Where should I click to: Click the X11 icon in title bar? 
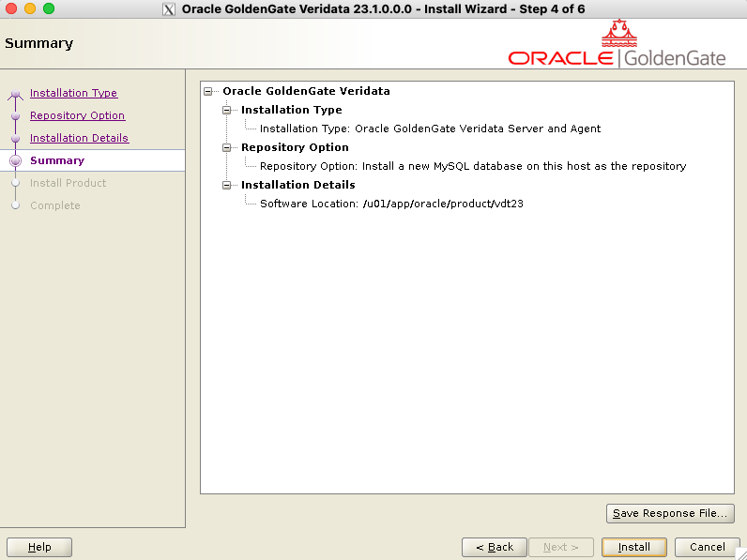click(x=169, y=9)
